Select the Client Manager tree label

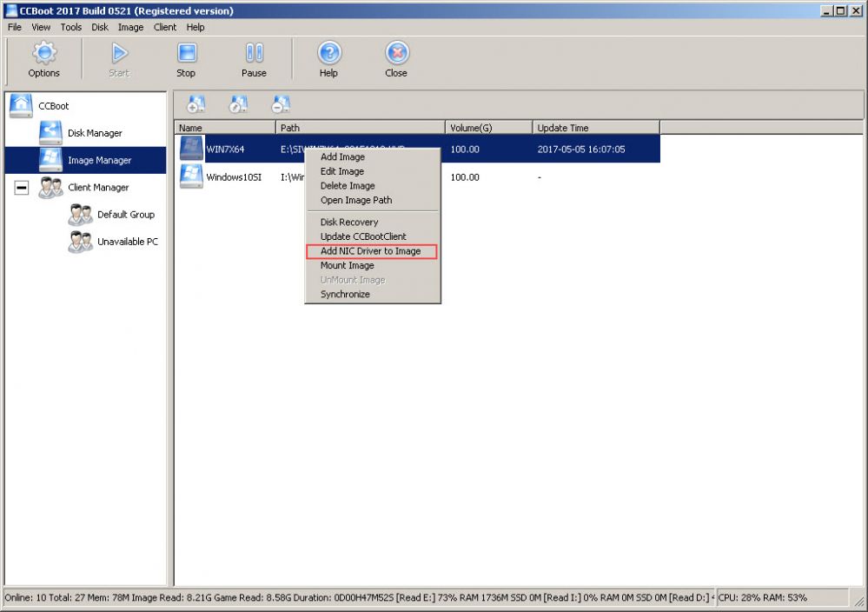coord(98,187)
